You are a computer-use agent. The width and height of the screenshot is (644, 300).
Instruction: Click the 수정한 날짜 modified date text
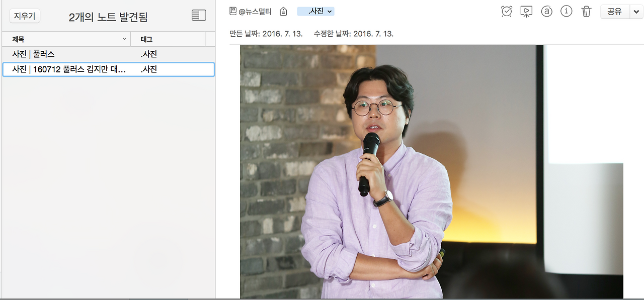354,34
